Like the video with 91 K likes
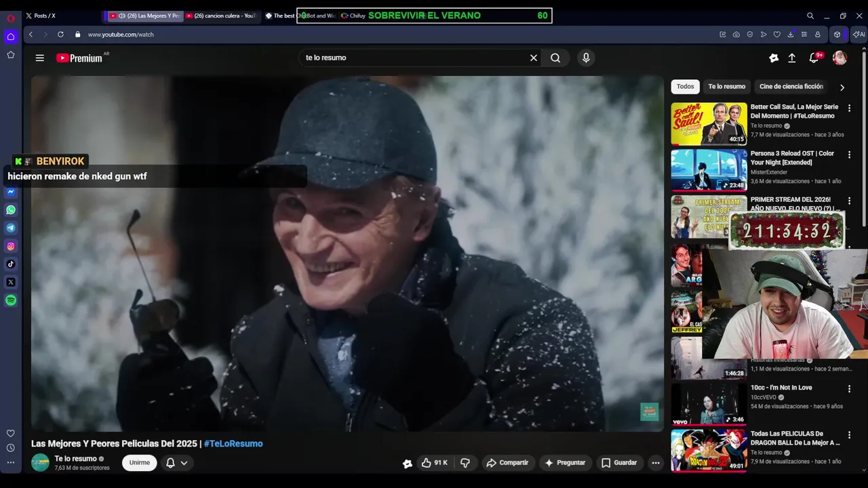The width and height of the screenshot is (868, 488). [435, 463]
